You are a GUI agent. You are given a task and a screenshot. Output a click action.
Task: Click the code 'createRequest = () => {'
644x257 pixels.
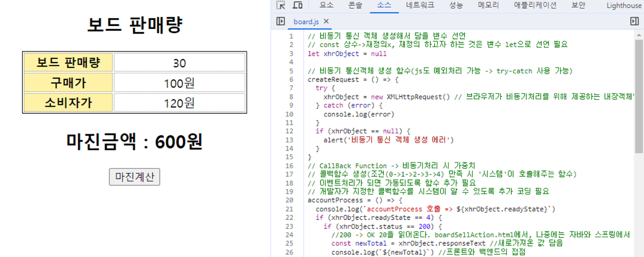(353, 79)
